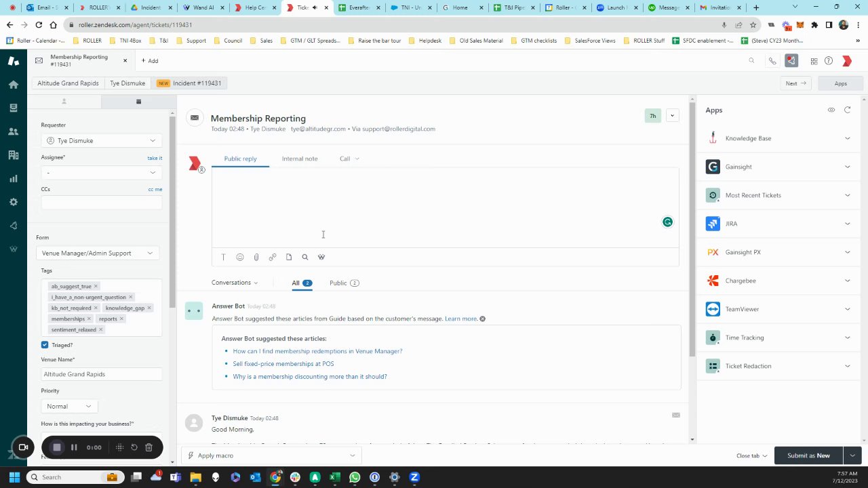Open the Reporting bar-chart icon in sidebar
The image size is (868, 488).
click(13, 179)
